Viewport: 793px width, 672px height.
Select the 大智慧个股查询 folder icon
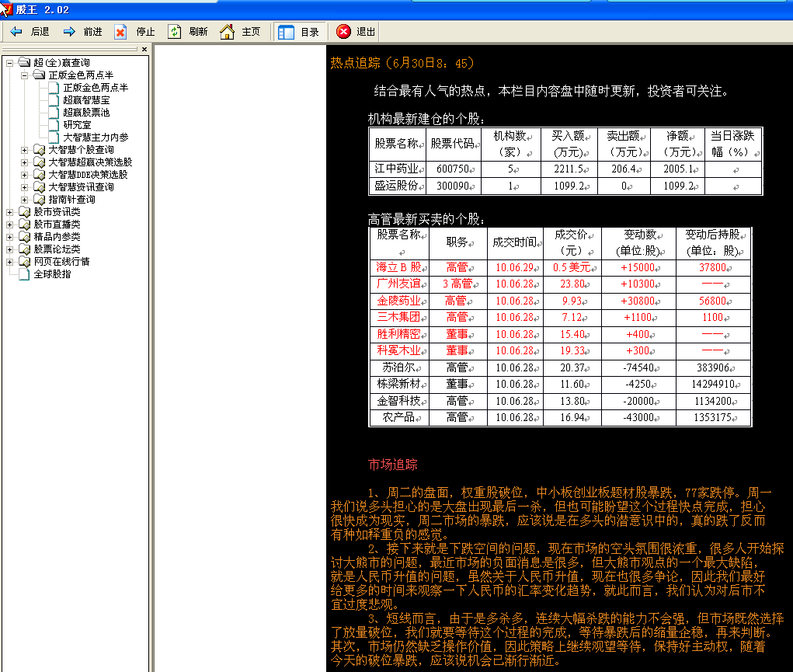(40, 150)
